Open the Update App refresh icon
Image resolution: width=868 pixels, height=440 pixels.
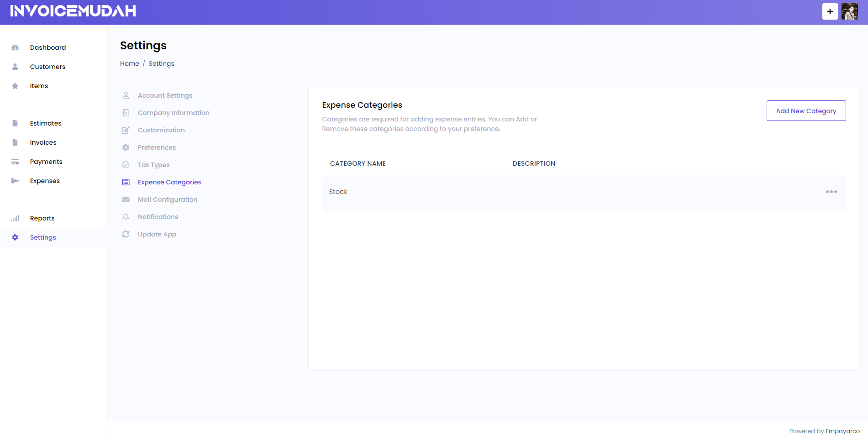[126, 234]
